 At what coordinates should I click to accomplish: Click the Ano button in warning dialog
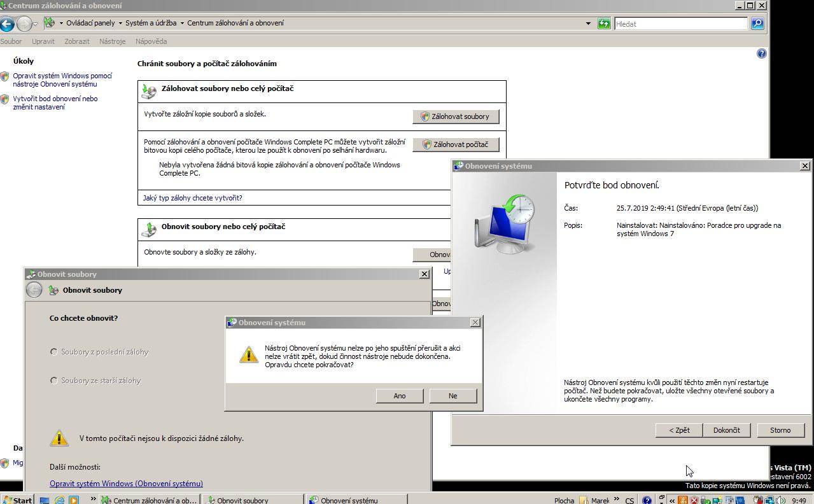coord(400,396)
